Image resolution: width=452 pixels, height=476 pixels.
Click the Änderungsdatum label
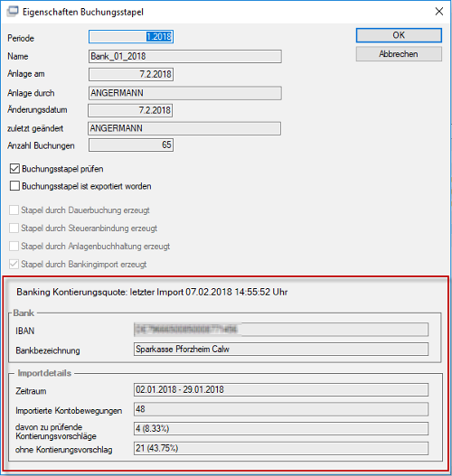(37, 109)
